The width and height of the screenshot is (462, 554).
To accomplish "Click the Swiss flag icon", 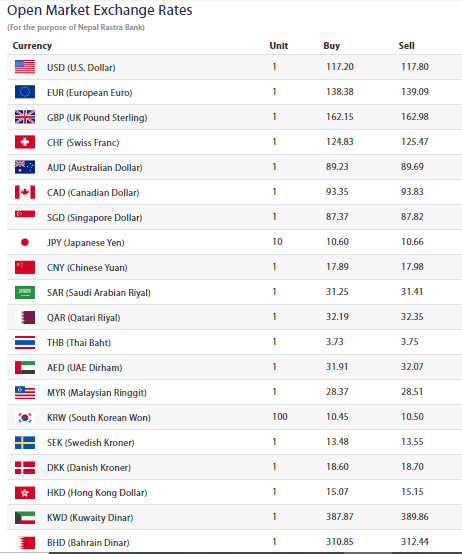I will tap(25, 142).
